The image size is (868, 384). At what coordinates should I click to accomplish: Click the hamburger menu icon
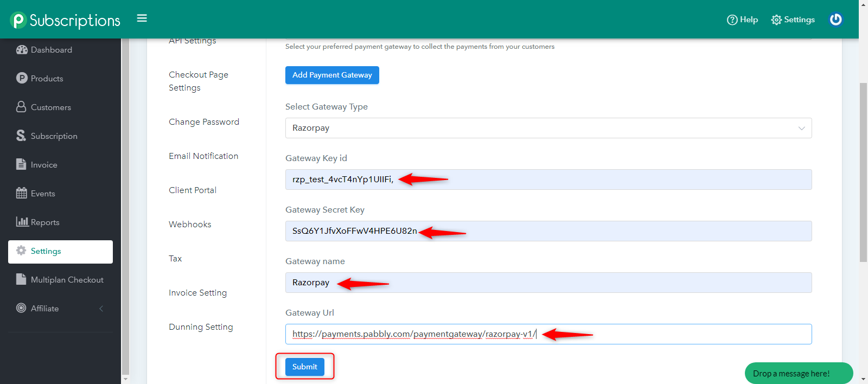142,18
